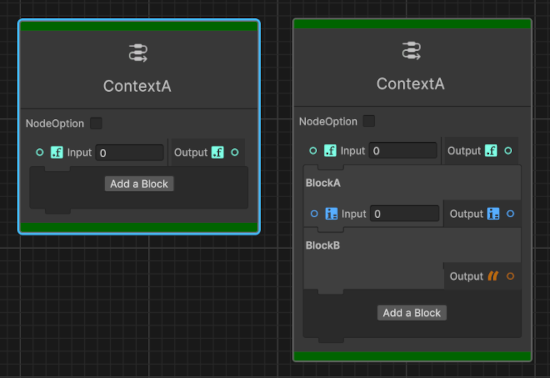Screen dimensions: 550x378
Task: Click top green flow bar of left node
Action: coord(139,26)
